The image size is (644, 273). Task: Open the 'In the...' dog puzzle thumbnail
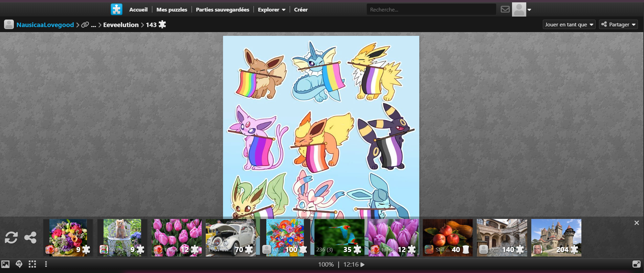[122, 238]
